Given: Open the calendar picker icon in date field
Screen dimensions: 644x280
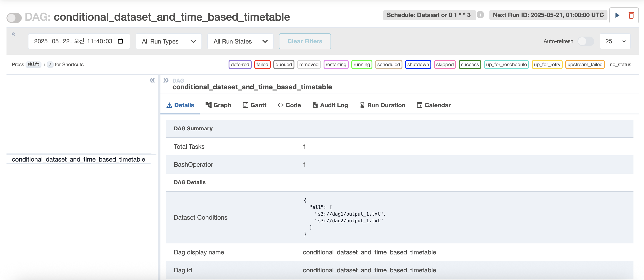Looking at the screenshot, I should coord(121,41).
